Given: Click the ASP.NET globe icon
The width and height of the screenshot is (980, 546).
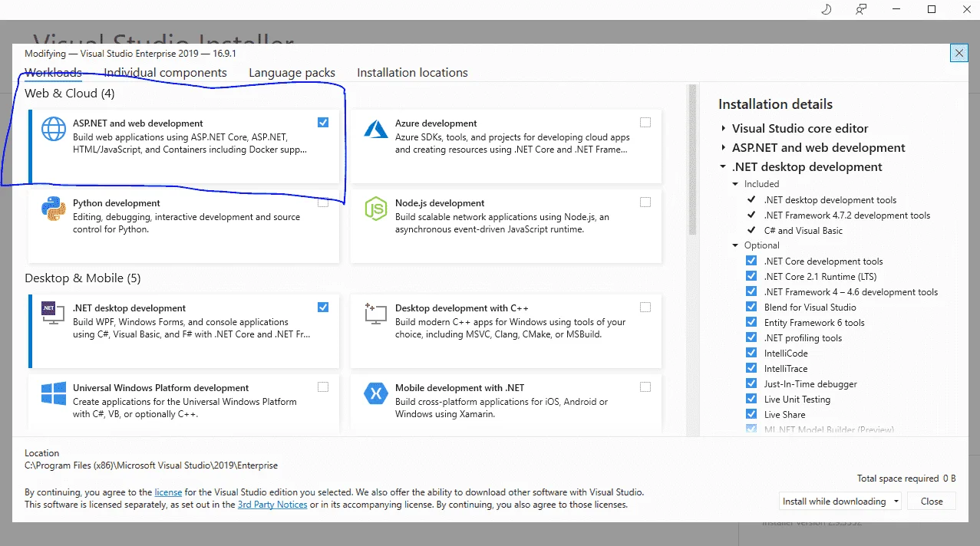Looking at the screenshot, I should coord(54,130).
